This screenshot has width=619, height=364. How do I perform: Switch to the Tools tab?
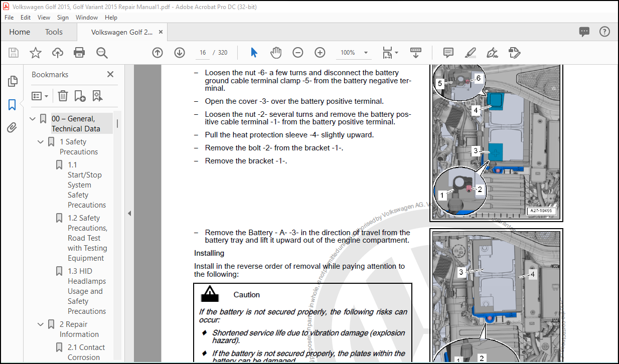click(x=54, y=32)
